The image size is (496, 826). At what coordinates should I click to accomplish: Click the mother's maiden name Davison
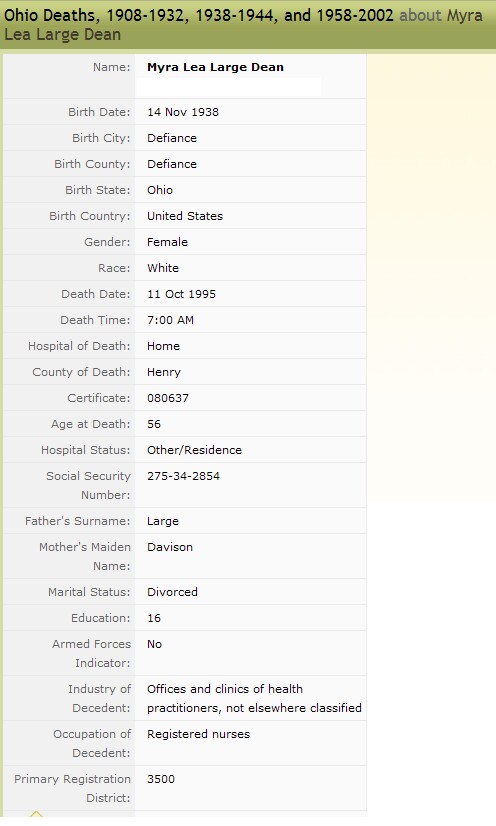coord(170,547)
